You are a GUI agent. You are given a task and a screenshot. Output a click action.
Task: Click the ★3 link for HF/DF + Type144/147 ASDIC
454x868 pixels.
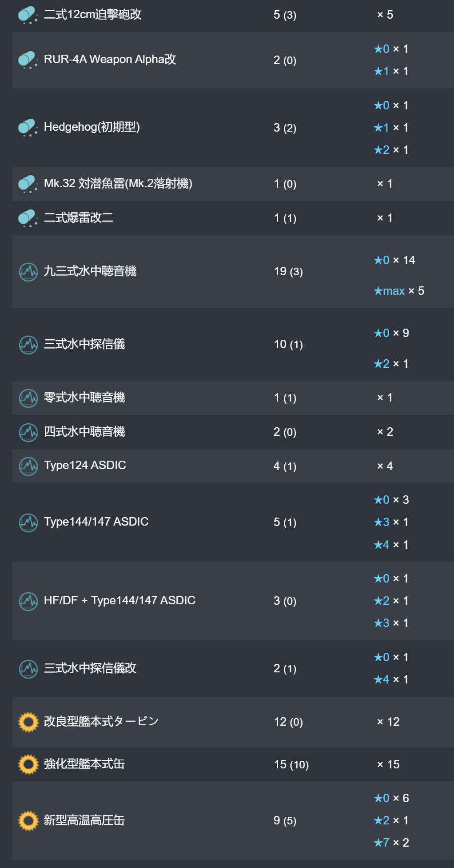382,623
